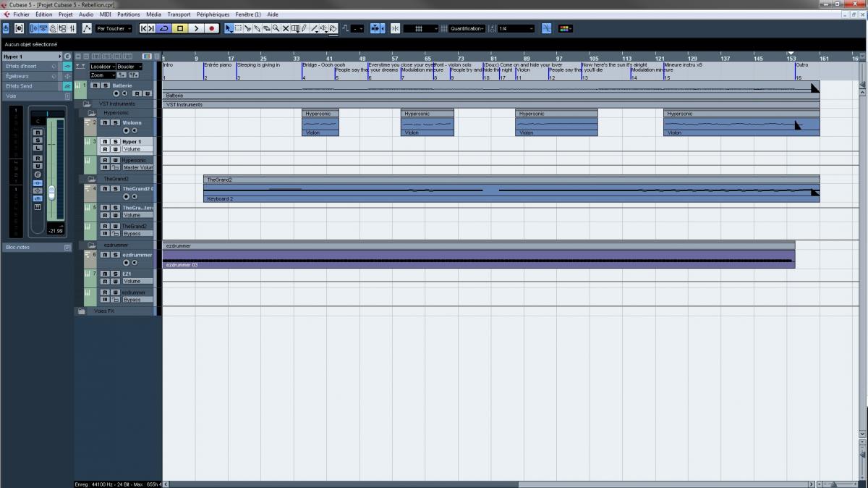Image resolution: width=868 pixels, height=488 pixels.
Task: Select the Mute X tool
Action: pos(285,28)
